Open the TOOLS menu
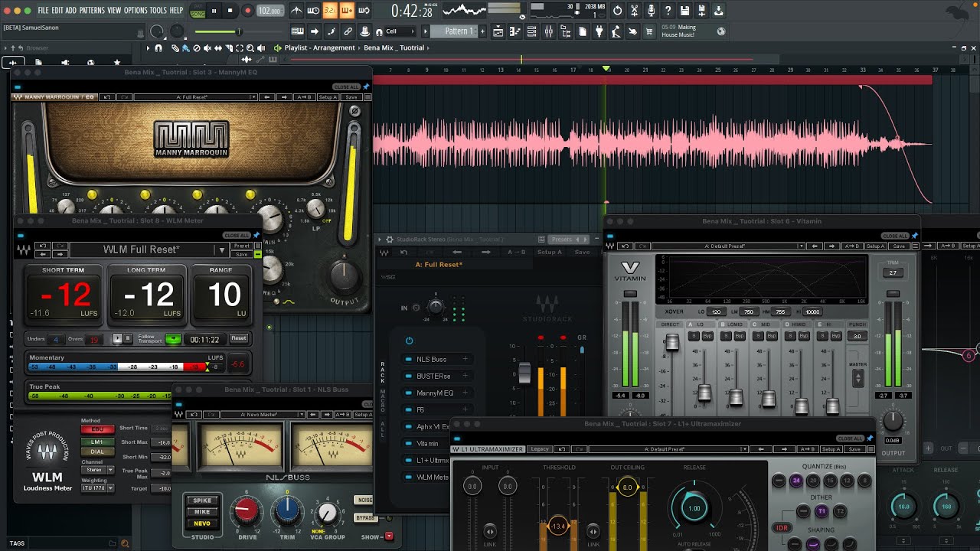The image size is (980, 551). tap(158, 11)
